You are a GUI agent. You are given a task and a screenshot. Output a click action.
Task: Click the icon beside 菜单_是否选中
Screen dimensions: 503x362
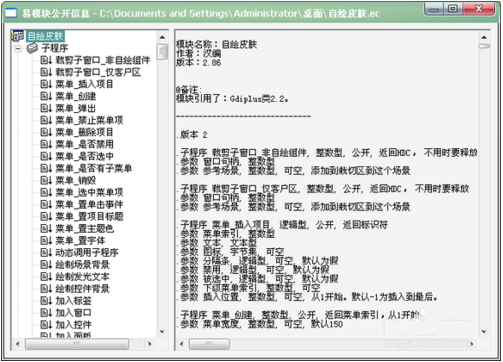pos(46,156)
